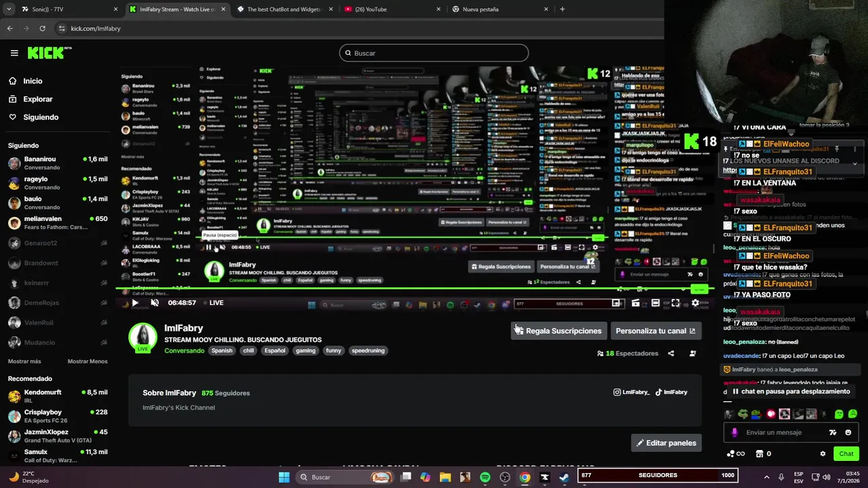Click the purple microphone chat icon
Viewport: 868px width, 488px height.
(734, 432)
